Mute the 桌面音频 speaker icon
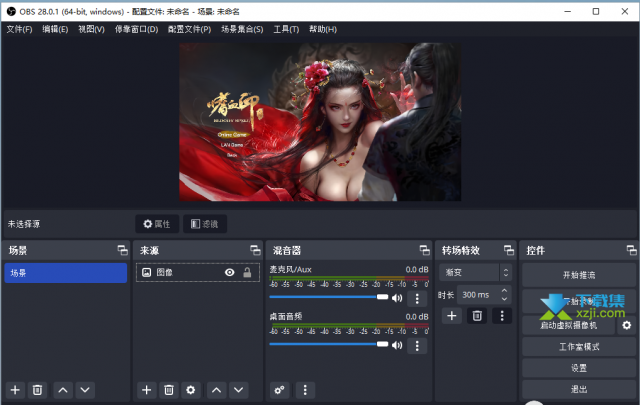 click(x=397, y=345)
